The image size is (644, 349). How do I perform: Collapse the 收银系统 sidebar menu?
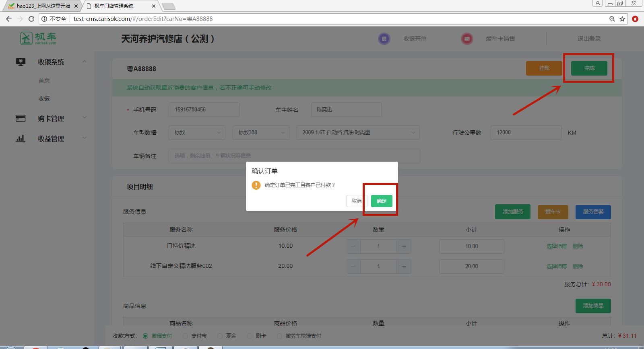[x=85, y=62]
